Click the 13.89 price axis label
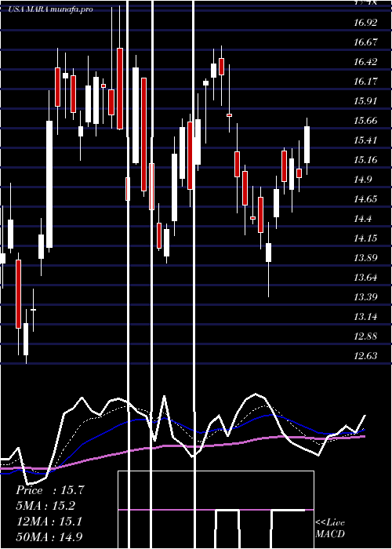The width and height of the screenshot is (392, 549). 365,258
